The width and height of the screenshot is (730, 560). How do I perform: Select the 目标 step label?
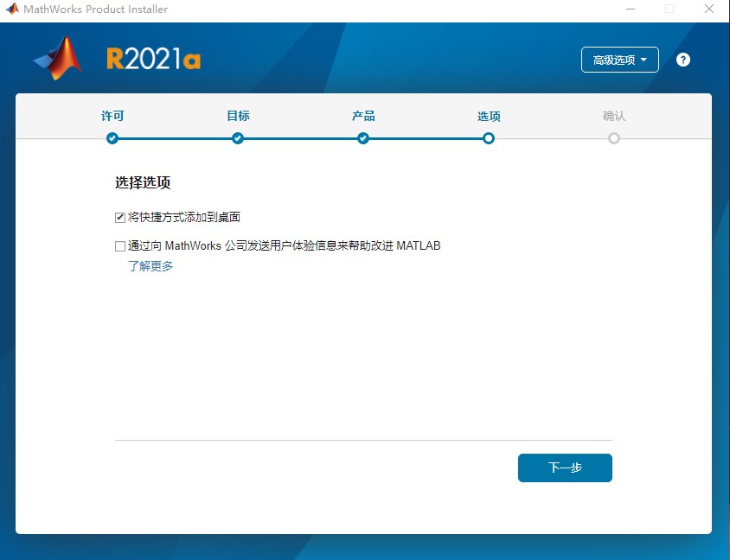(x=238, y=116)
